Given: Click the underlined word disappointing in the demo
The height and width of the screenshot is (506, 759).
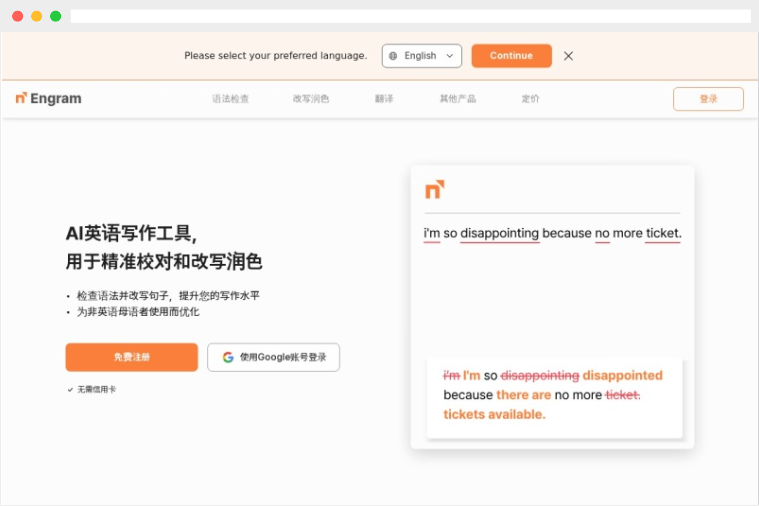Looking at the screenshot, I should point(500,233).
